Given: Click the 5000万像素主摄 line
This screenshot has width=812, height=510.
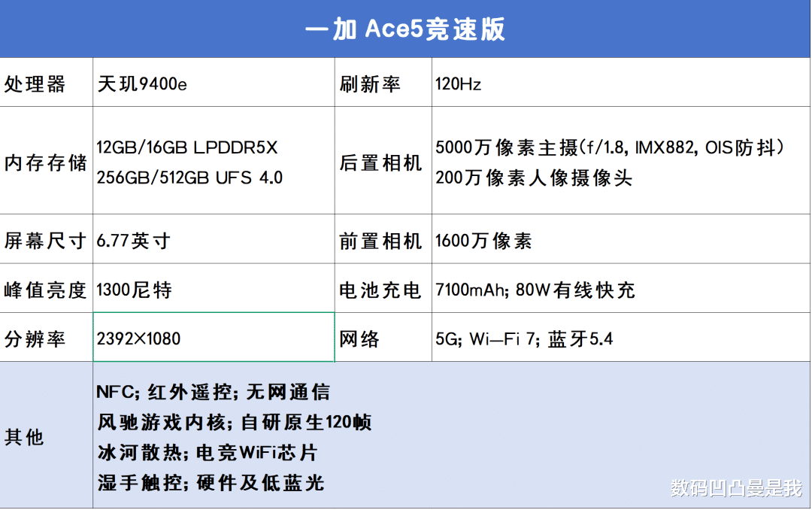Looking at the screenshot, I should click(x=610, y=147).
